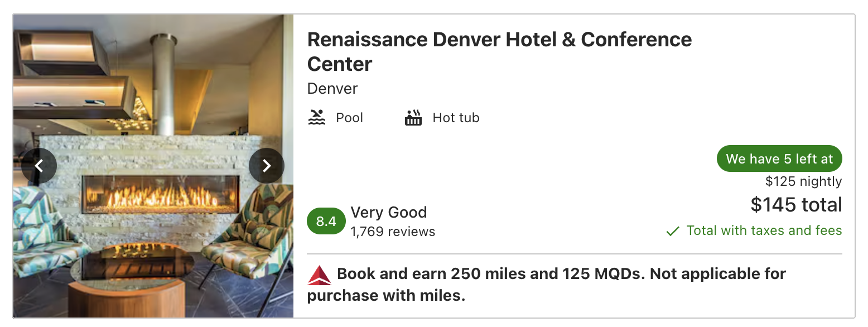The width and height of the screenshot is (868, 327).
Task: Click the green checkmark beside taxes and fees
Action: [673, 231]
